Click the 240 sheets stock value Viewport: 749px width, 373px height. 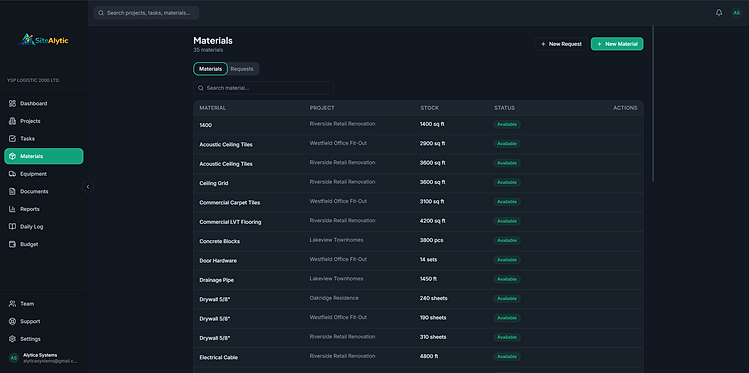434,298
